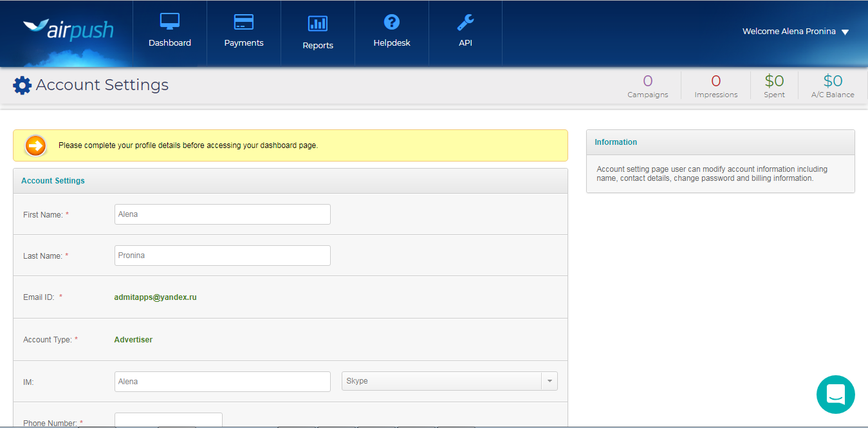Select the Reports menu label
The image size is (868, 428).
click(318, 46)
